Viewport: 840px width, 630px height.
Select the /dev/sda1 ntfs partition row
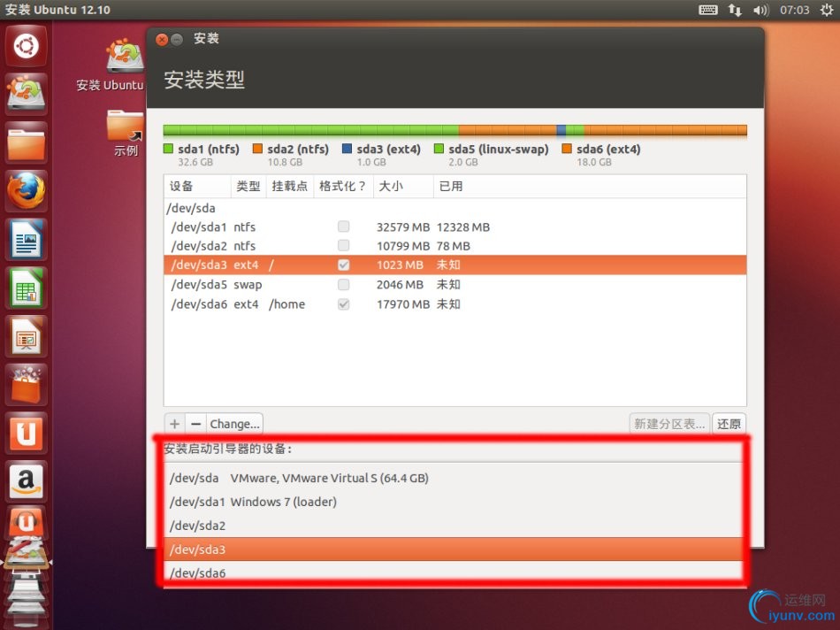[x=454, y=227]
